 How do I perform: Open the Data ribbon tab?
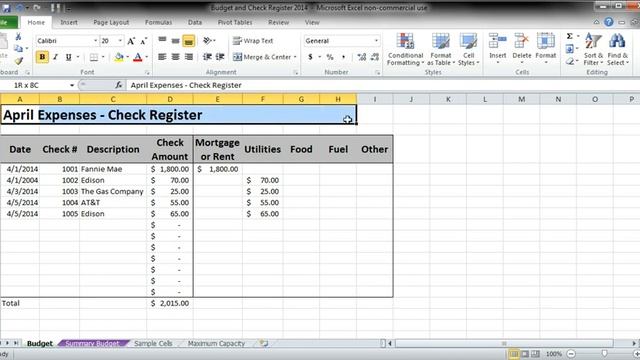195,22
